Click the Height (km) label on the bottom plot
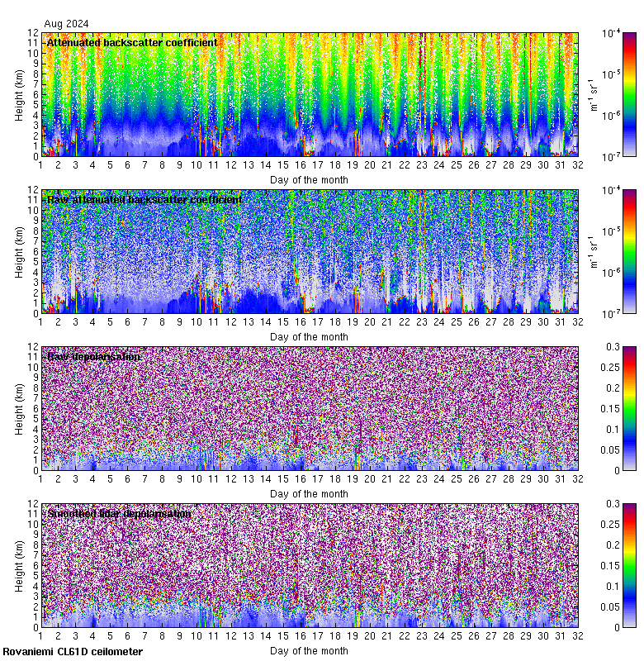Viewport: 644px width, 661px height. [19, 565]
